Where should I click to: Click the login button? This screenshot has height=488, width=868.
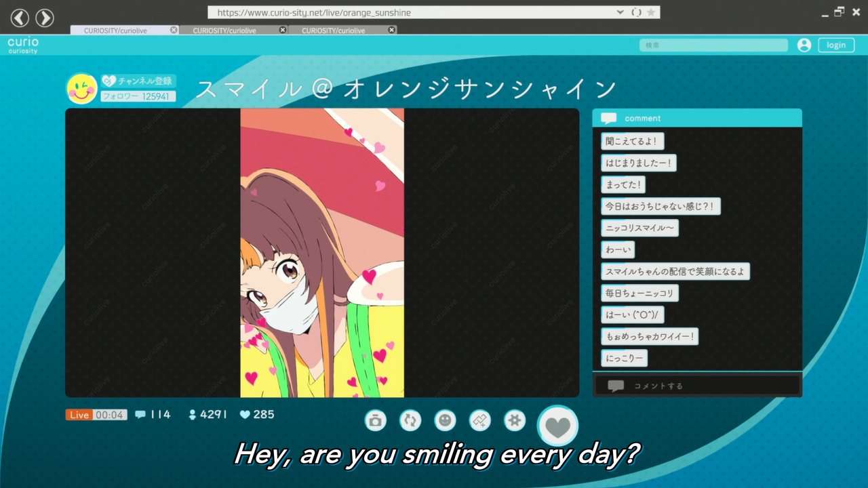coord(836,45)
